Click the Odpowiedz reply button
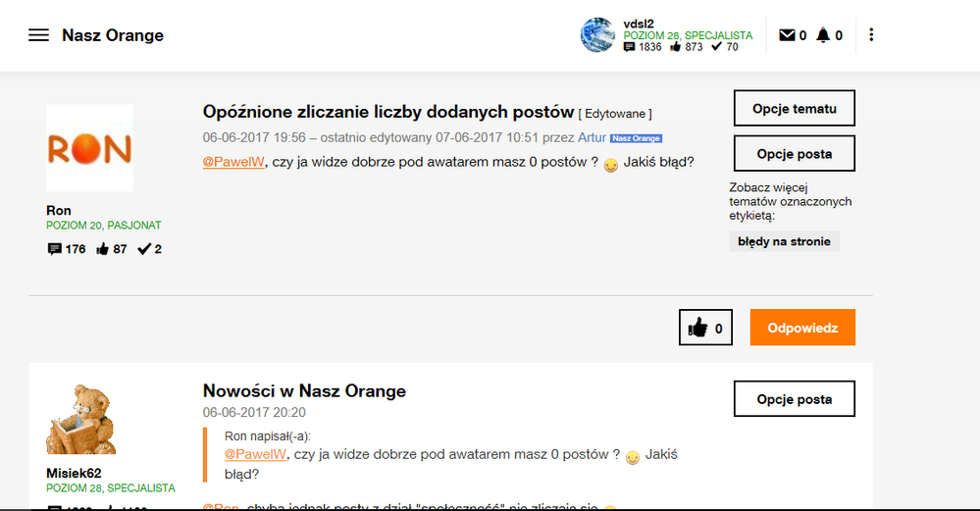The width and height of the screenshot is (980, 511). click(x=802, y=328)
